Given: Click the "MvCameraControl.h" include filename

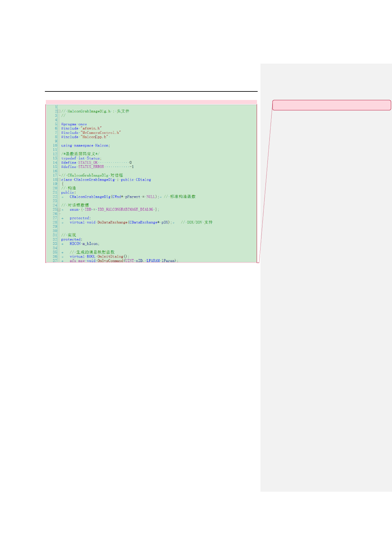Looking at the screenshot, I should tap(101, 133).
